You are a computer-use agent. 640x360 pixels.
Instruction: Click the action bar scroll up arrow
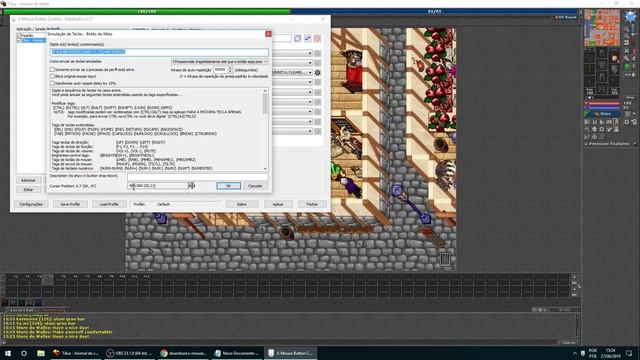574,277
